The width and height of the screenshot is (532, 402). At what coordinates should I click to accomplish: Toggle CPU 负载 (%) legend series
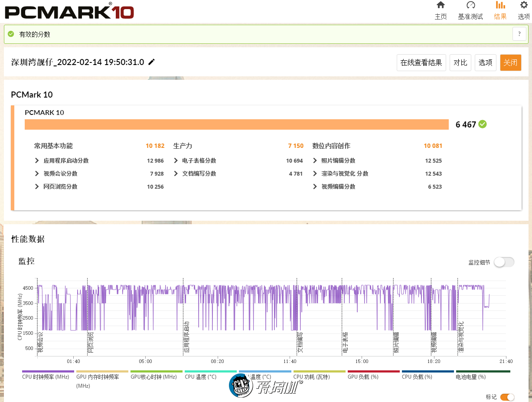click(x=428, y=375)
